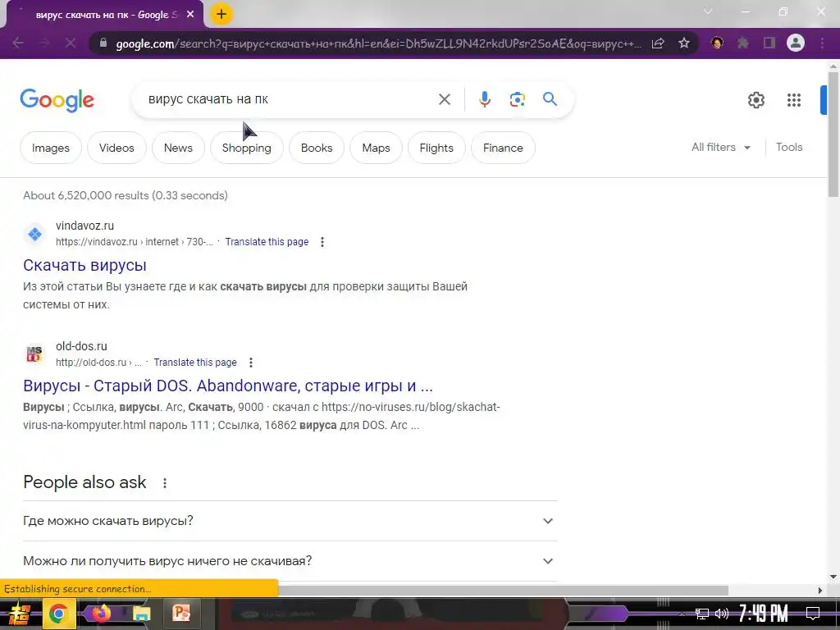Translate the vindavoz.ru page
This screenshot has width=840, height=630.
[x=267, y=242]
